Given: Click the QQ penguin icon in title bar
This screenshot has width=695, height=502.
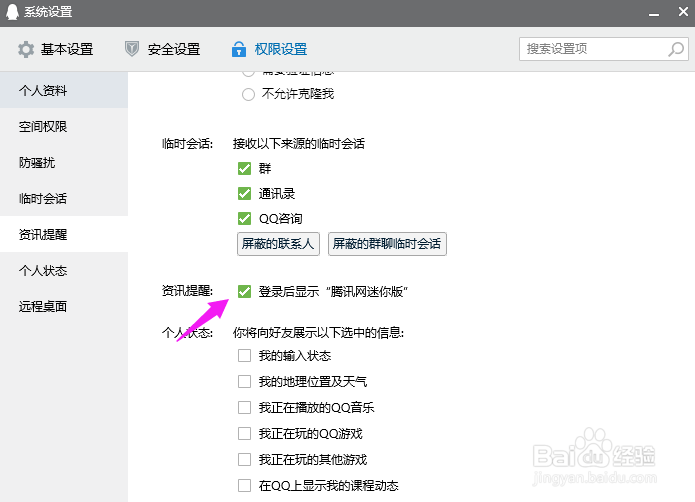Looking at the screenshot, I should point(12,12).
